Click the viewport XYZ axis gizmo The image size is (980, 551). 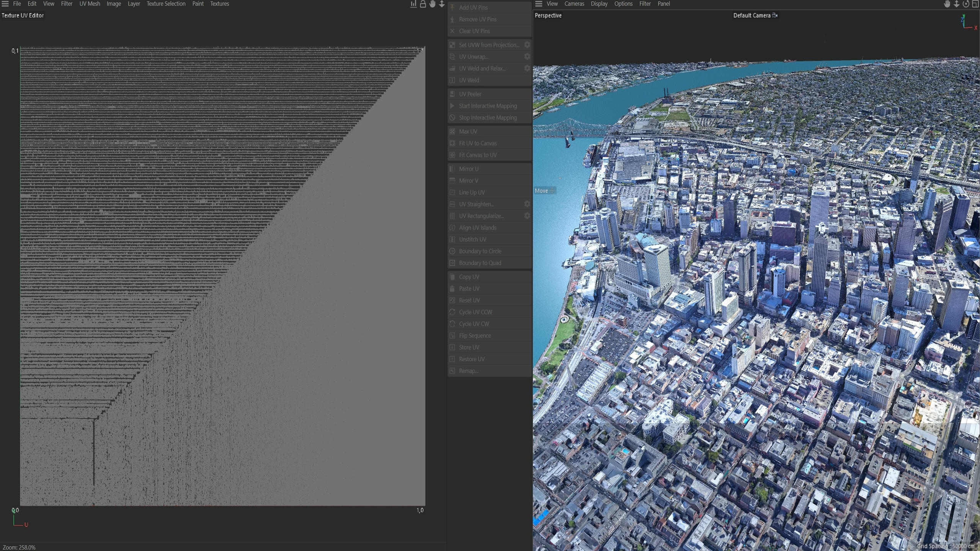point(969,22)
